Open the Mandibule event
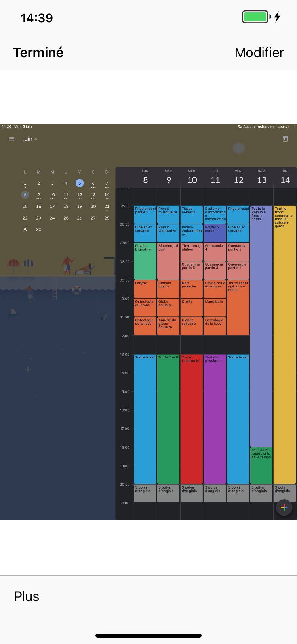Viewport: 297px width, 644px height. (215, 308)
